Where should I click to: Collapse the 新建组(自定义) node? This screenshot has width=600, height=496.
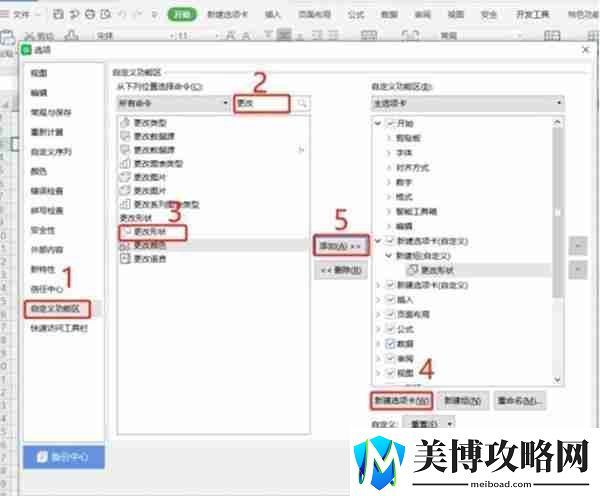pos(389,255)
